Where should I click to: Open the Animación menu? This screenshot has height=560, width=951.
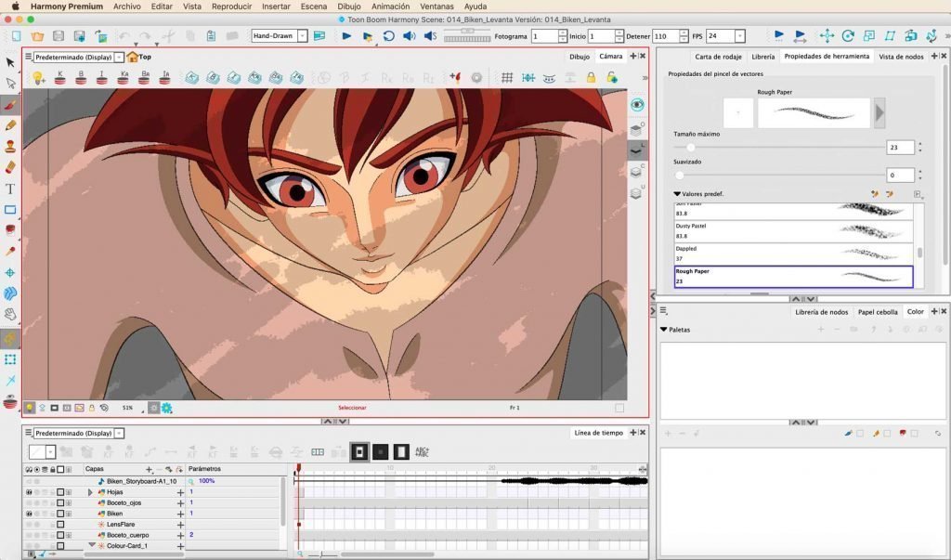(391, 7)
